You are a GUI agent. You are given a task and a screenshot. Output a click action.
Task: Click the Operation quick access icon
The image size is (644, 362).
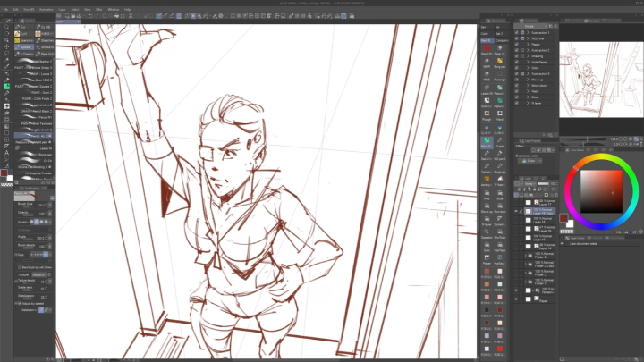coord(487,232)
